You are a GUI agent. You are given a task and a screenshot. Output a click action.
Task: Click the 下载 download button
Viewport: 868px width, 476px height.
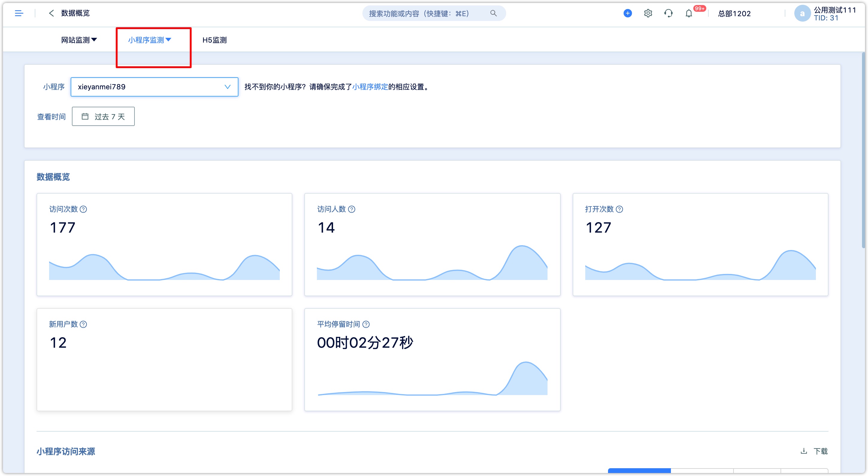[x=814, y=451]
